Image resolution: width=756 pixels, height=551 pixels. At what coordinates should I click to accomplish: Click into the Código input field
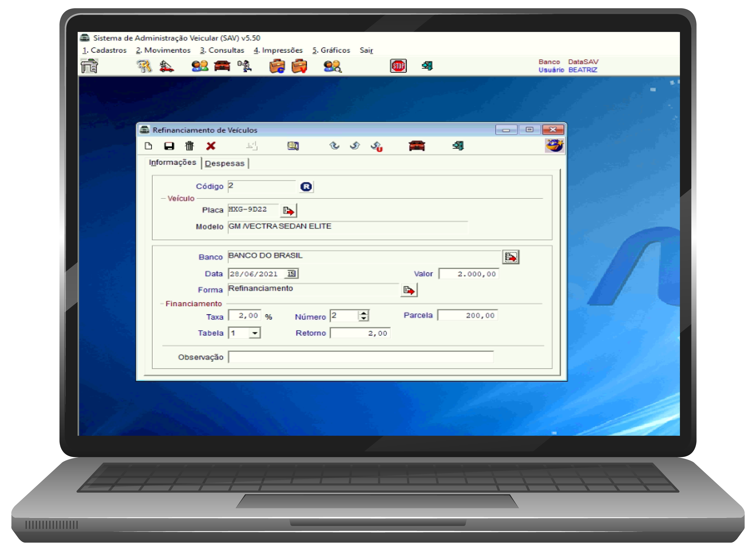(x=262, y=186)
